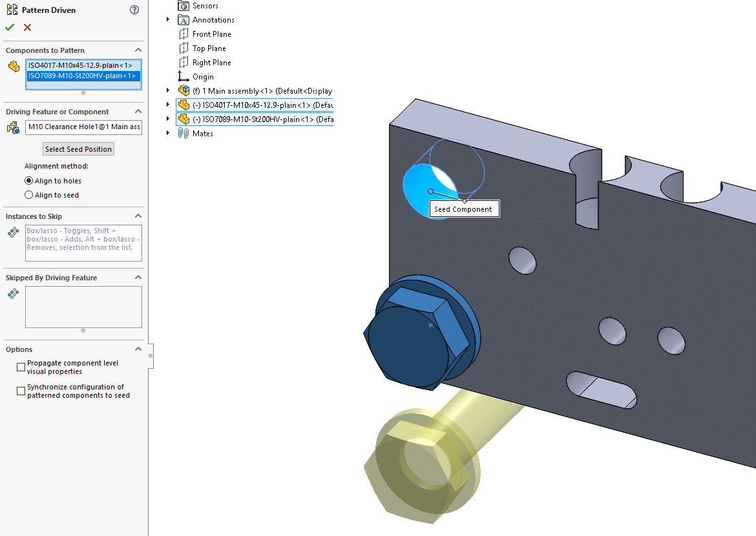Collapse the Components to Pattern section
Screen dimensions: 756x536
coord(138,50)
